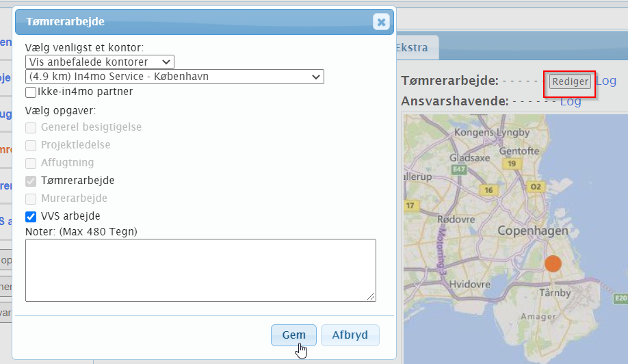Viewport: 628px width, 364px height.
Task: Click the E47 road sign on map
Action: tap(458, 169)
